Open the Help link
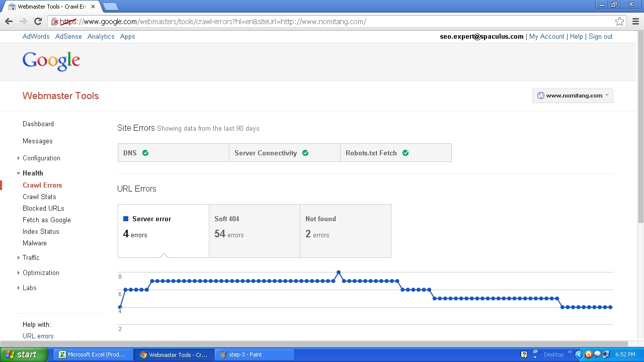The image size is (644, 362). (577, 36)
